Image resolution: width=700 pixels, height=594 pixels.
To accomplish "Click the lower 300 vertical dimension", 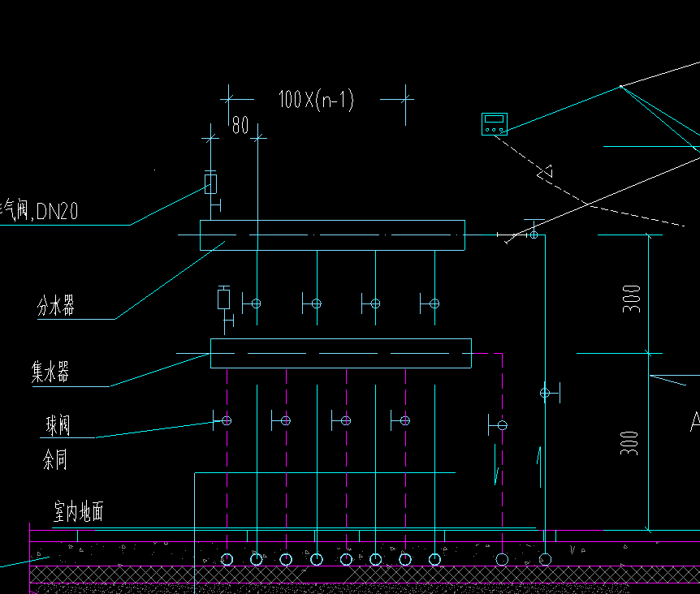I will 629,443.
